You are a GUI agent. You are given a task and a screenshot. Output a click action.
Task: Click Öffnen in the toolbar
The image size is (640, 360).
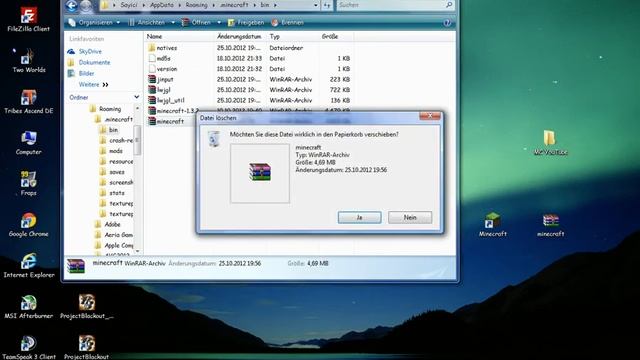click(x=197, y=22)
